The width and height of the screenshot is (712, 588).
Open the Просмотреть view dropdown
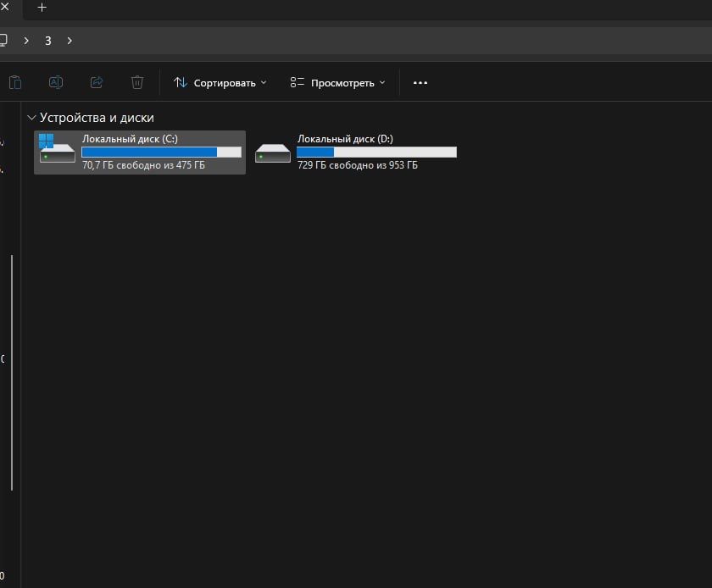click(338, 83)
